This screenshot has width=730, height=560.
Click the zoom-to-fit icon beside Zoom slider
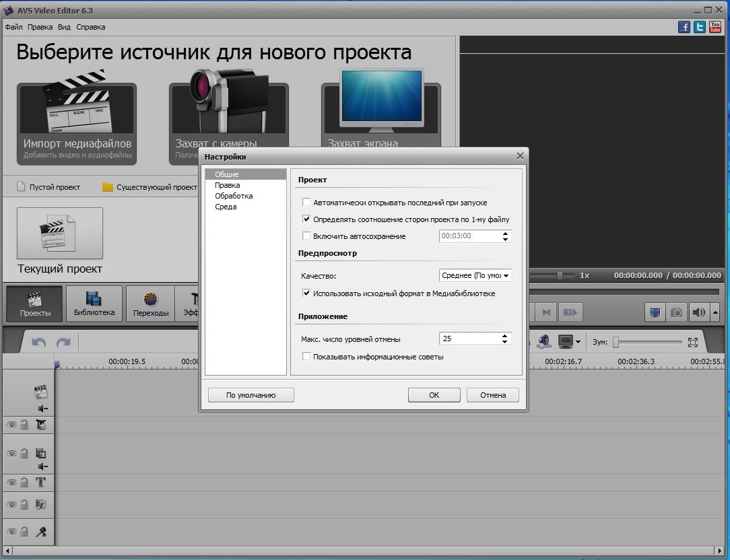tap(693, 343)
